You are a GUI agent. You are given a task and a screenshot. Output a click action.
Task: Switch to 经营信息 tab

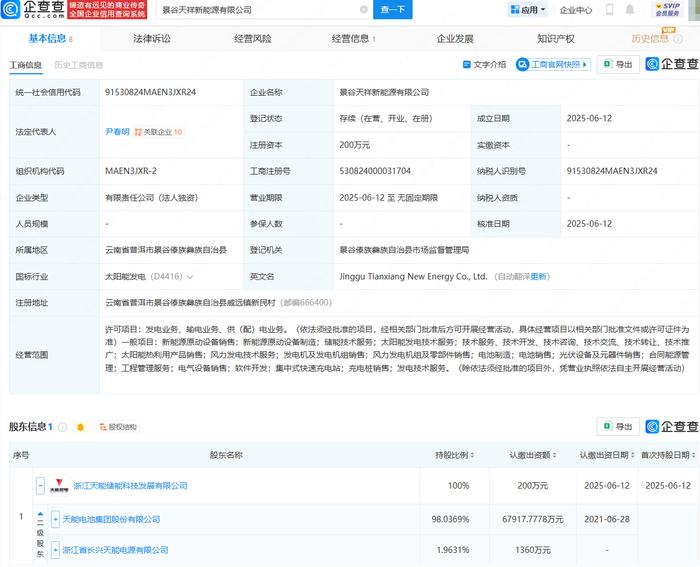coord(353,39)
